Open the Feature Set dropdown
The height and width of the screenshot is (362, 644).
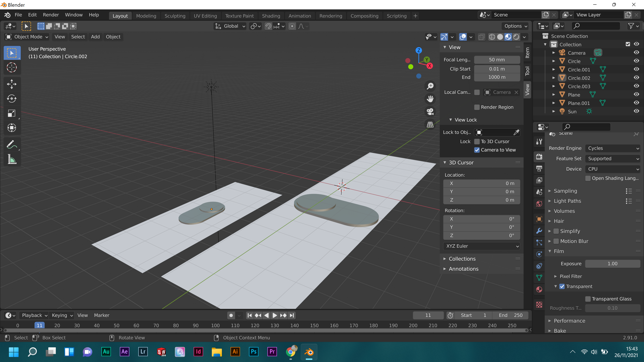coord(613,159)
